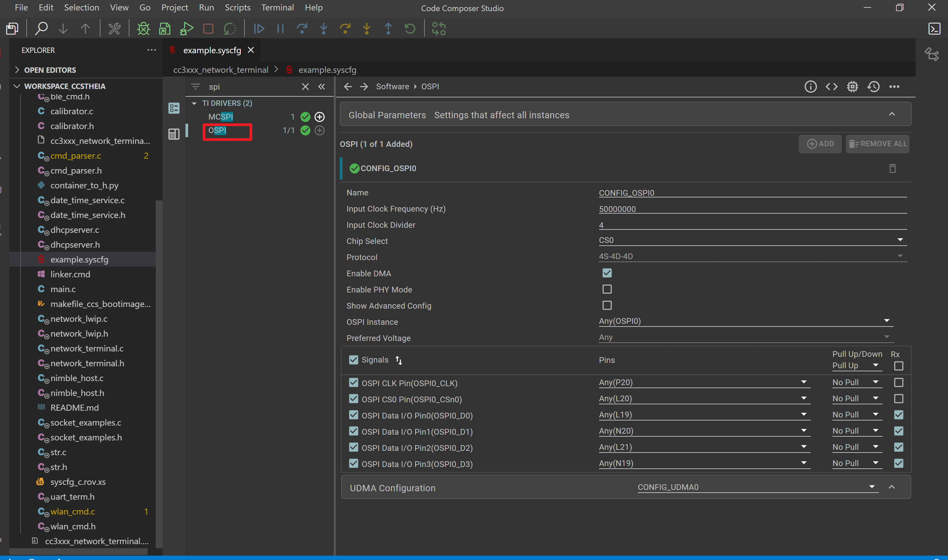Open No Pull dropdown for OSPI CS0 Pin
The height and width of the screenshot is (560, 948).
(x=857, y=399)
